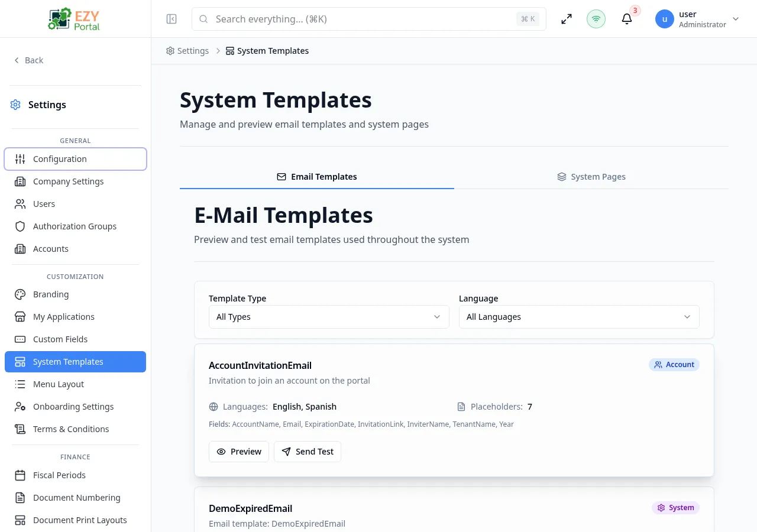Click the Account badge on invitation card
Image resolution: width=757 pixels, height=532 pixels.
pyautogui.click(x=674, y=365)
